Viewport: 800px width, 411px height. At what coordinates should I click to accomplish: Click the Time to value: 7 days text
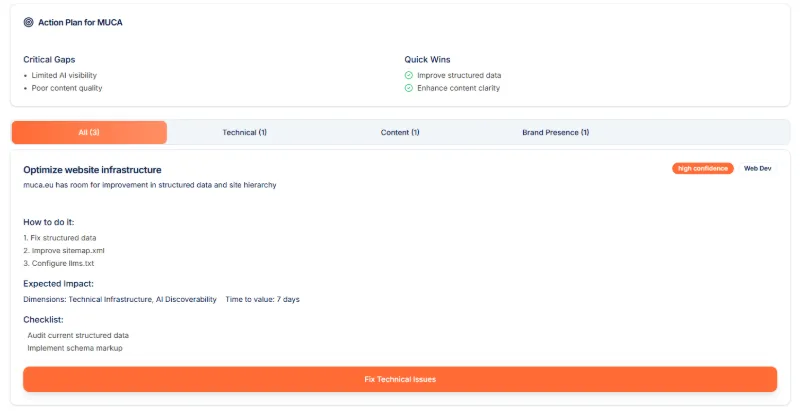click(x=262, y=299)
